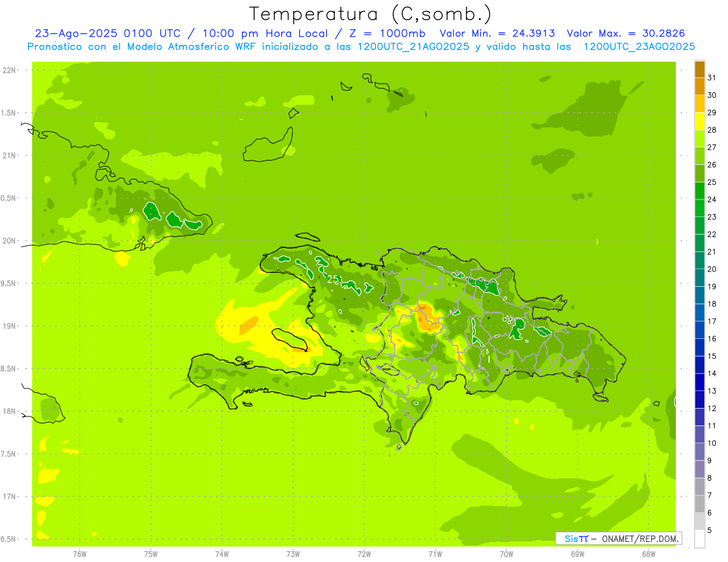Click the "68W" longitude label

pos(649,554)
